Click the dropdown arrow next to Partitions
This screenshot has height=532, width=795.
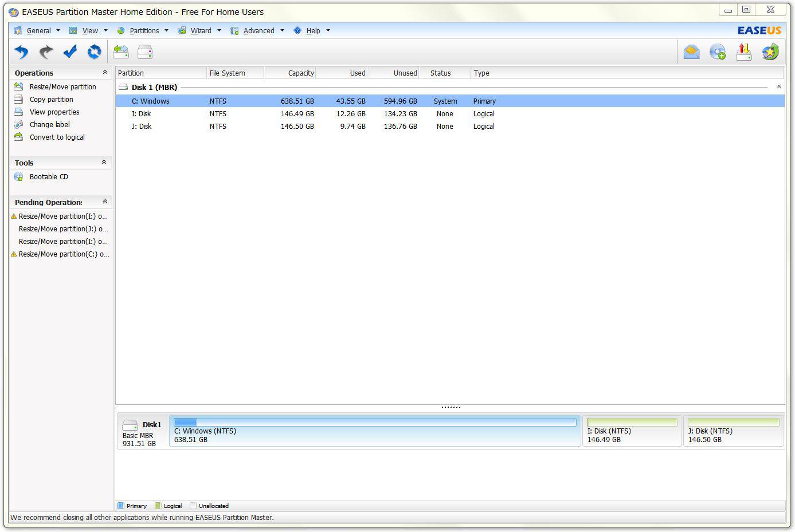166,30
